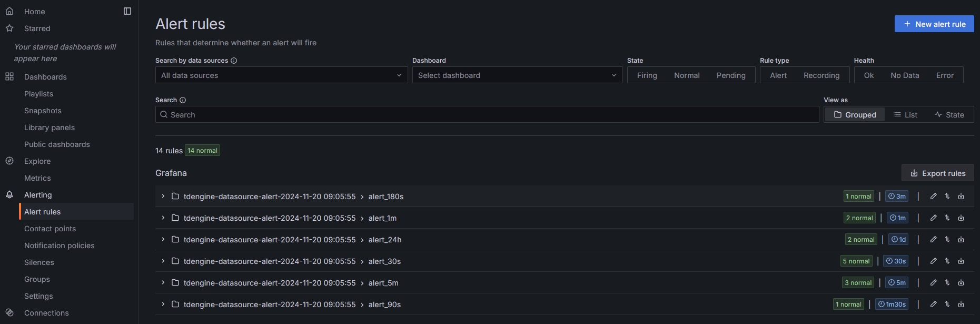
Task: Click the Export rules button
Action: 937,173
